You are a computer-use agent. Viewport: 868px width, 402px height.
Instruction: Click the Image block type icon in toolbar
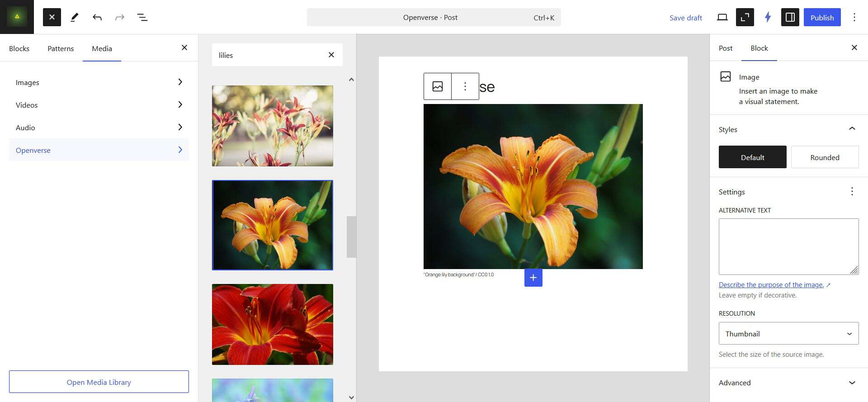point(438,86)
